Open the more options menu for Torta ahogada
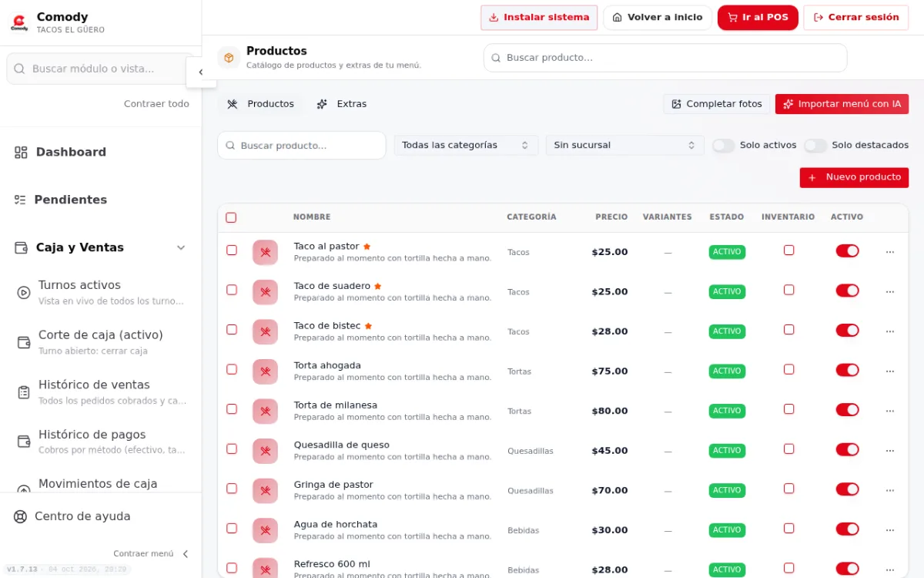This screenshot has height=578, width=924. point(890,371)
